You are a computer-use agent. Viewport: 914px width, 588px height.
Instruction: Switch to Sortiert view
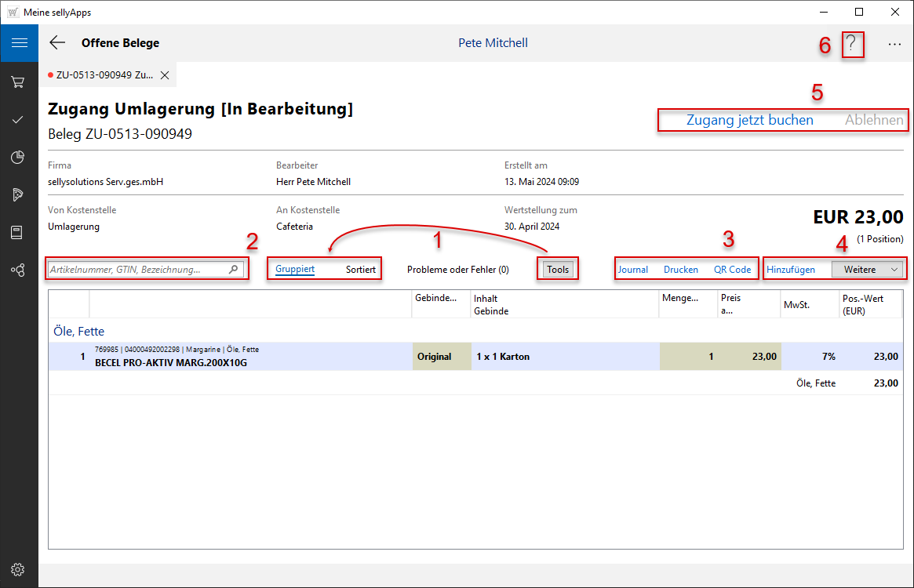[361, 270]
